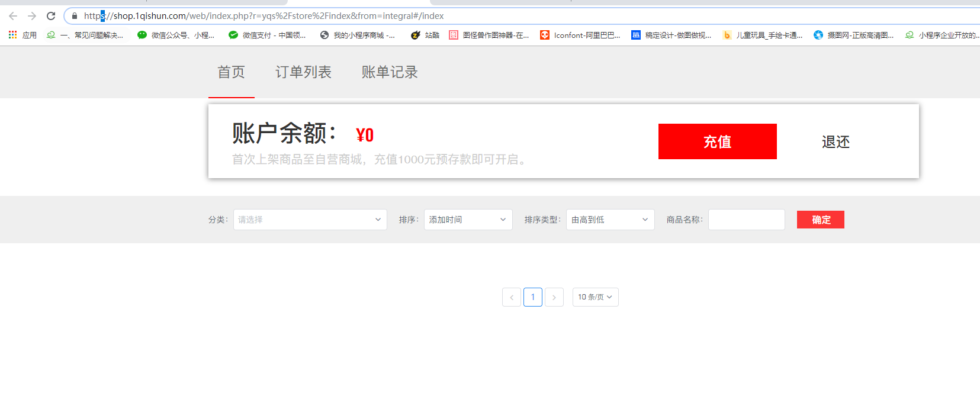Image resolution: width=980 pixels, height=393 pixels.
Task: Switch to the 首页 tab
Action: 232,72
